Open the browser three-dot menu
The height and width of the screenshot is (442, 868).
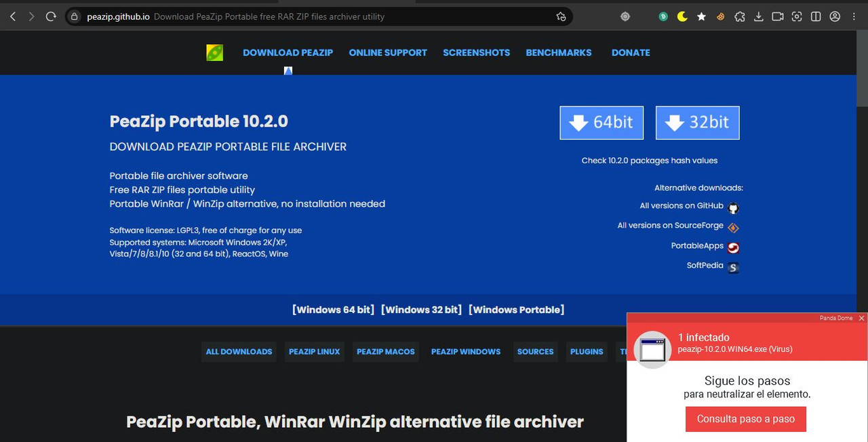(854, 16)
